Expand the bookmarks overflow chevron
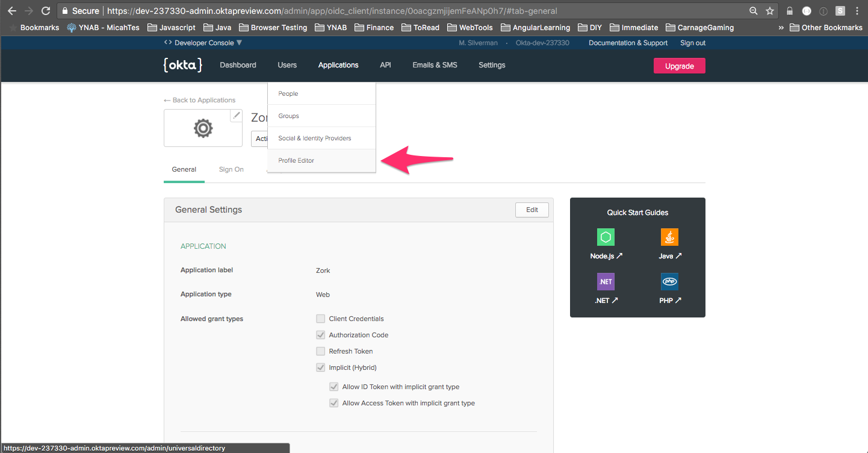 coord(781,27)
